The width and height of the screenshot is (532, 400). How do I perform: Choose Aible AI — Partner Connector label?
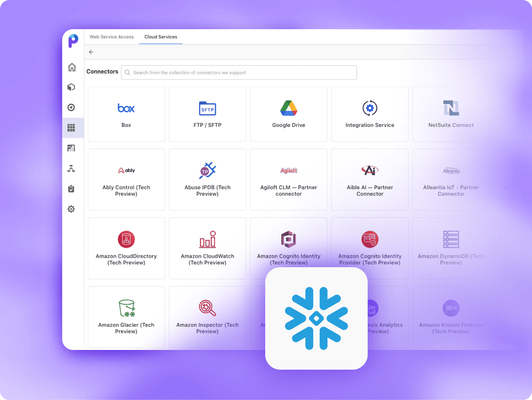(x=370, y=190)
